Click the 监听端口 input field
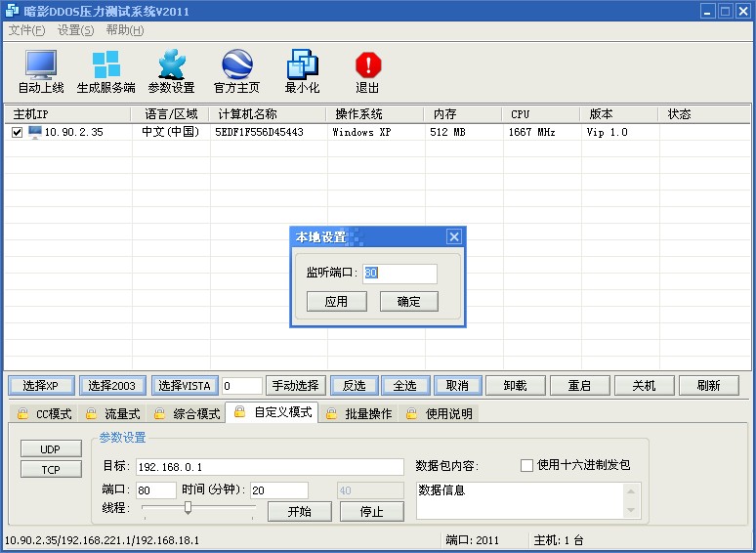The image size is (756, 553). click(x=399, y=274)
